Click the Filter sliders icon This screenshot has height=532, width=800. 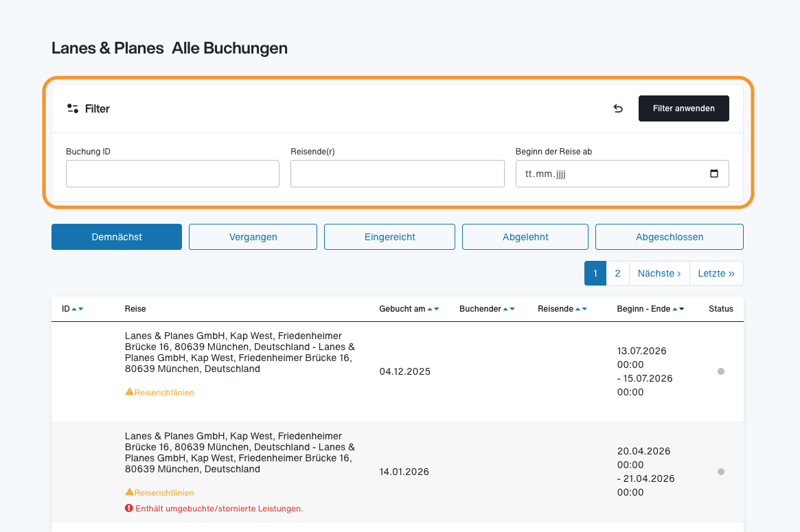[73, 108]
